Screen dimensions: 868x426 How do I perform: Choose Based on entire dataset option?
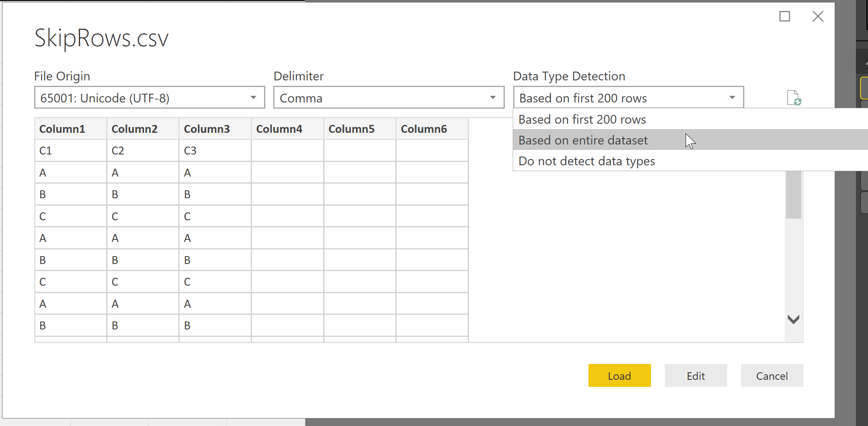[x=690, y=140]
